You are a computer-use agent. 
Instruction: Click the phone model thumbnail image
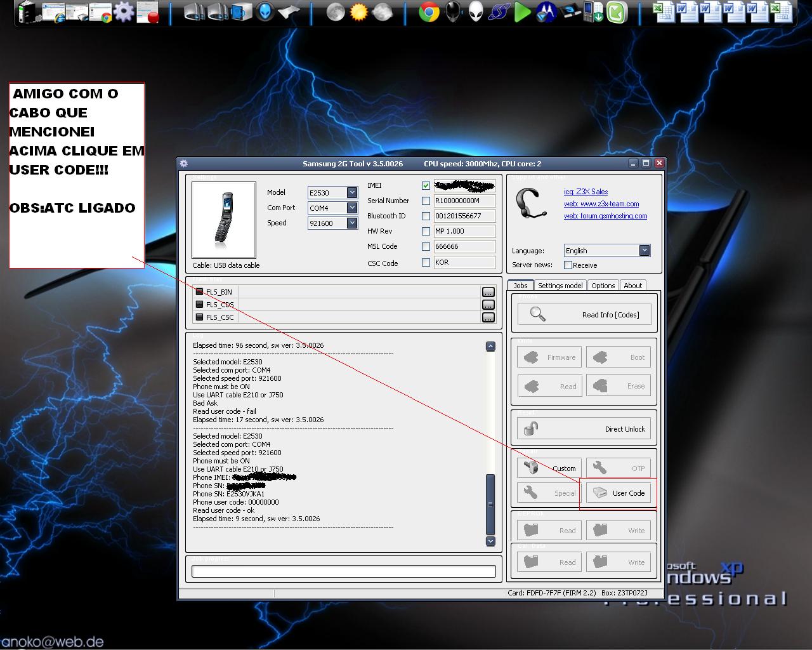(x=223, y=220)
